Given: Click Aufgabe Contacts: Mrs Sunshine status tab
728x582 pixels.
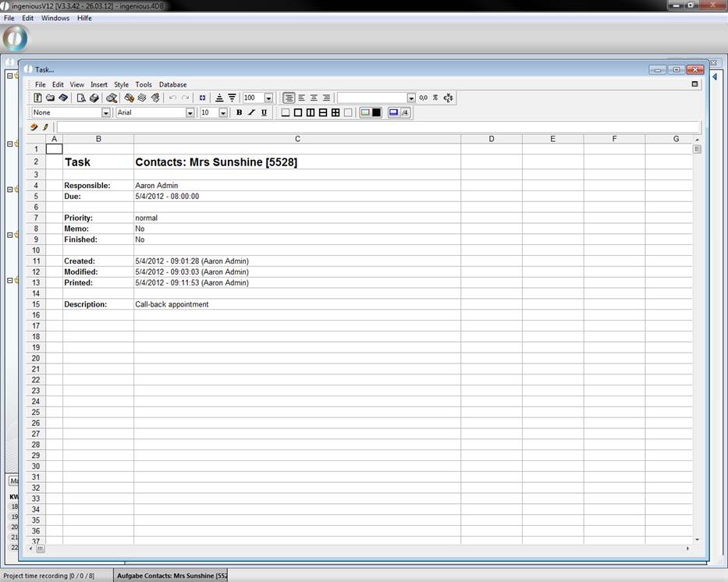Looking at the screenshot, I should point(172,576).
